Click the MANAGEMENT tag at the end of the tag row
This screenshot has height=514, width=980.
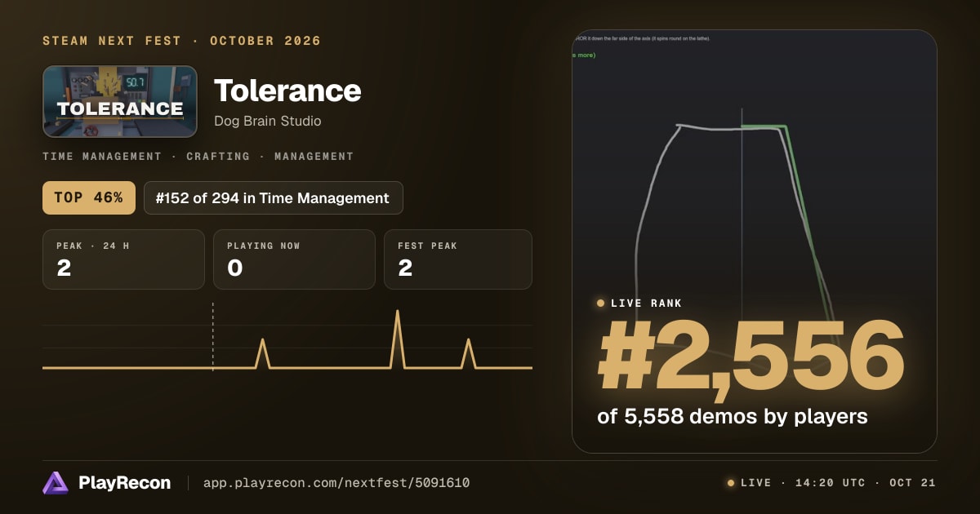pos(314,156)
